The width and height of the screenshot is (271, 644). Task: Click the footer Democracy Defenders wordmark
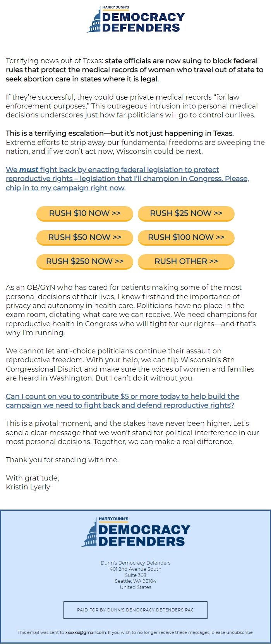tap(144, 535)
